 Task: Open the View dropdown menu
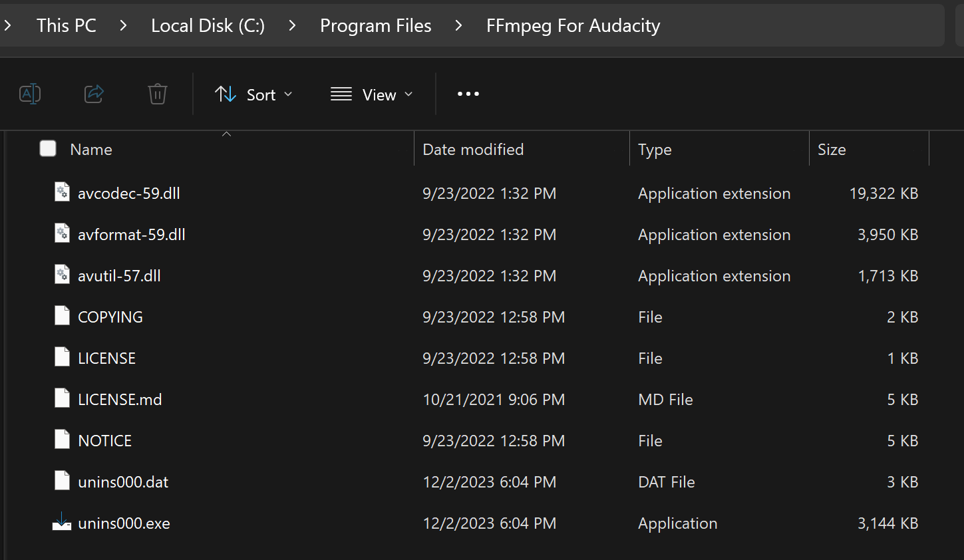(x=372, y=94)
